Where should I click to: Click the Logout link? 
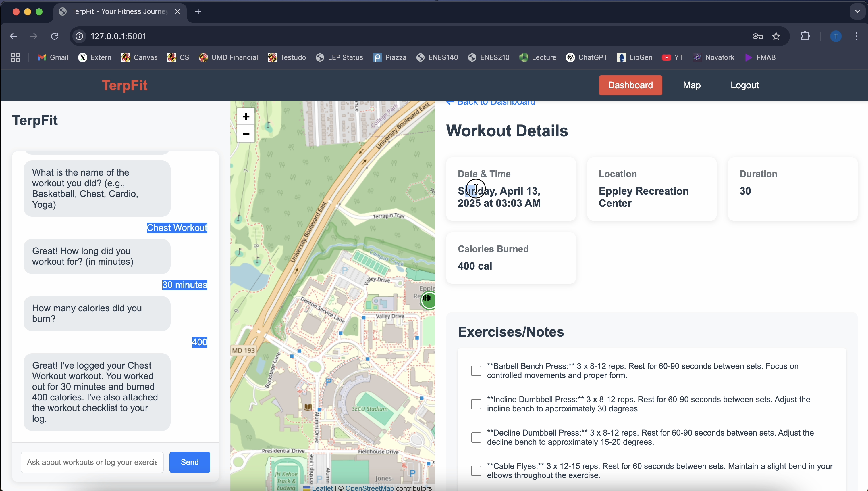coord(744,85)
